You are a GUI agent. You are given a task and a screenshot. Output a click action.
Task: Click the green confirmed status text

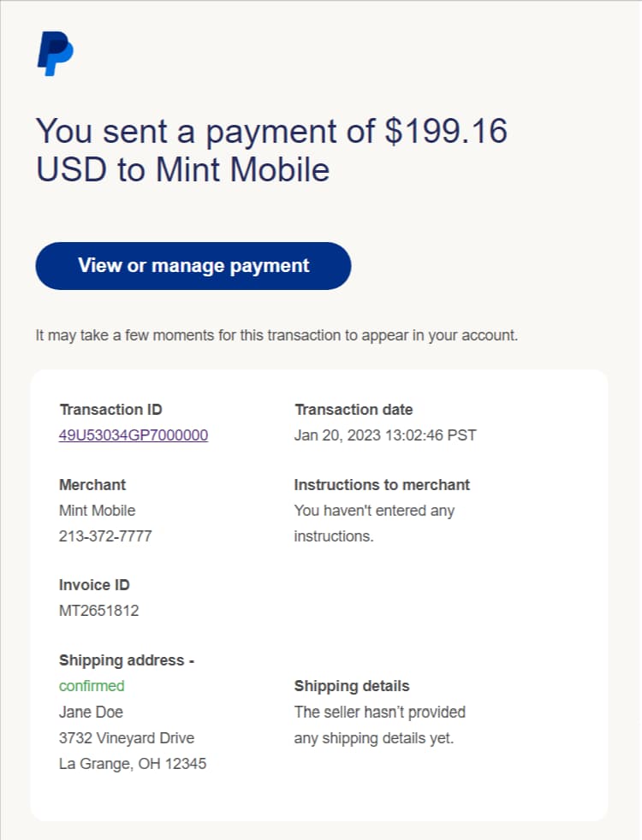point(92,686)
